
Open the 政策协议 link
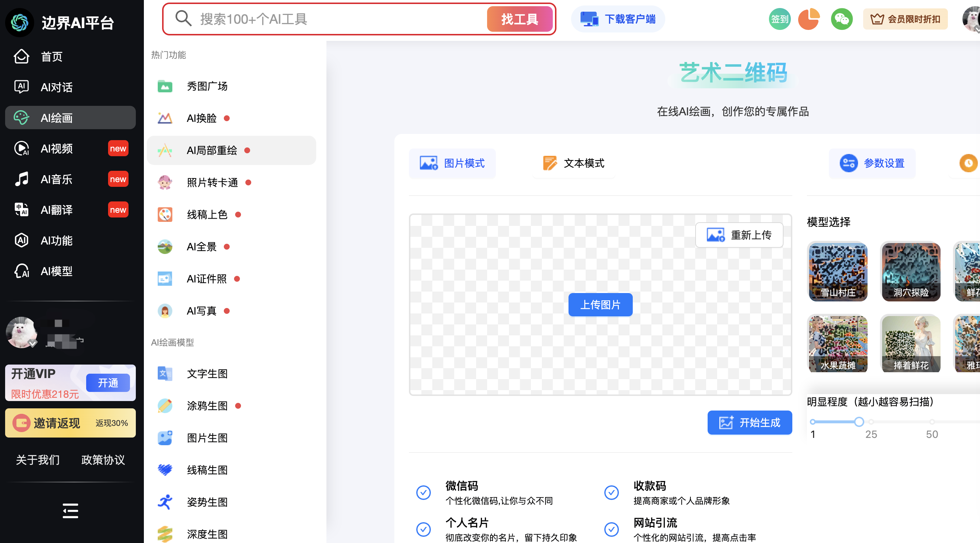(x=103, y=460)
